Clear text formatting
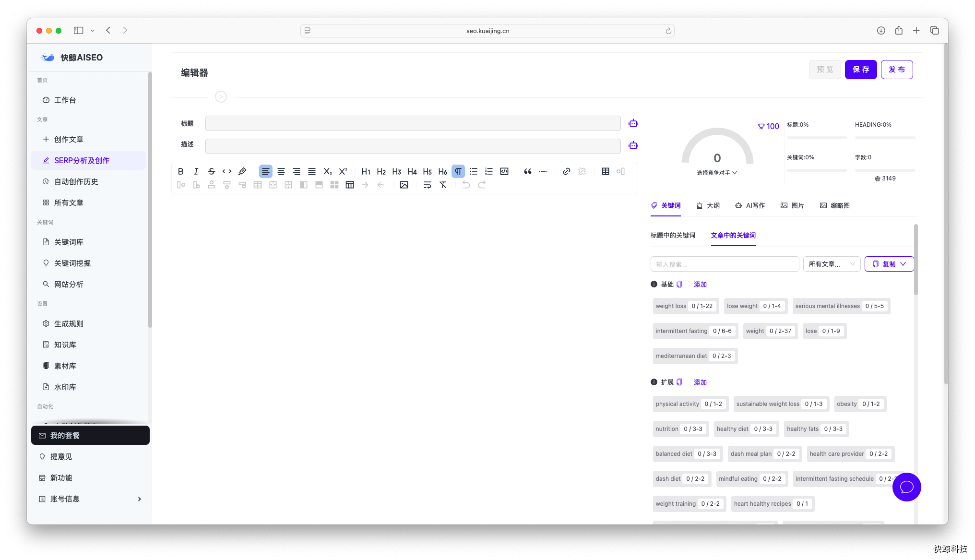 click(x=443, y=185)
